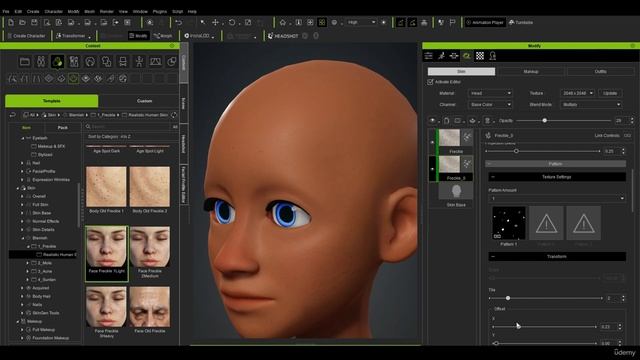The width and height of the screenshot is (640, 360).
Task: Toggle the Activate Editor checkbox
Action: 430,82
